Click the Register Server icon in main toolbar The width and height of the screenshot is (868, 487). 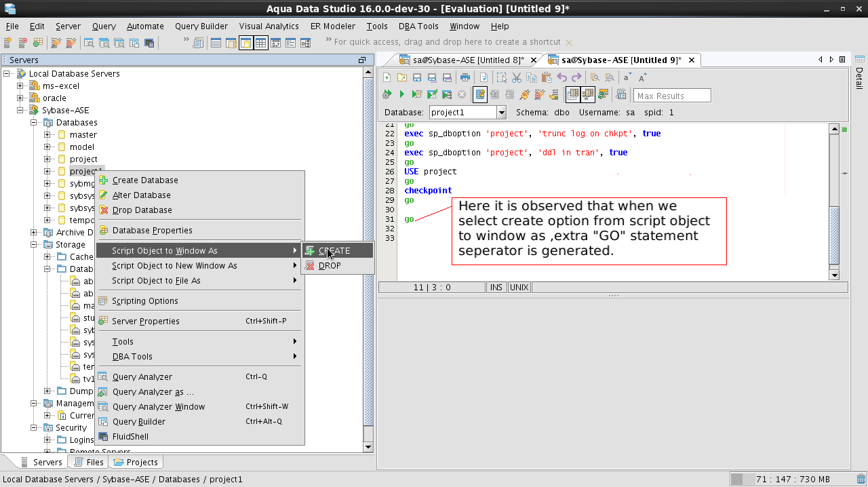click(8, 43)
